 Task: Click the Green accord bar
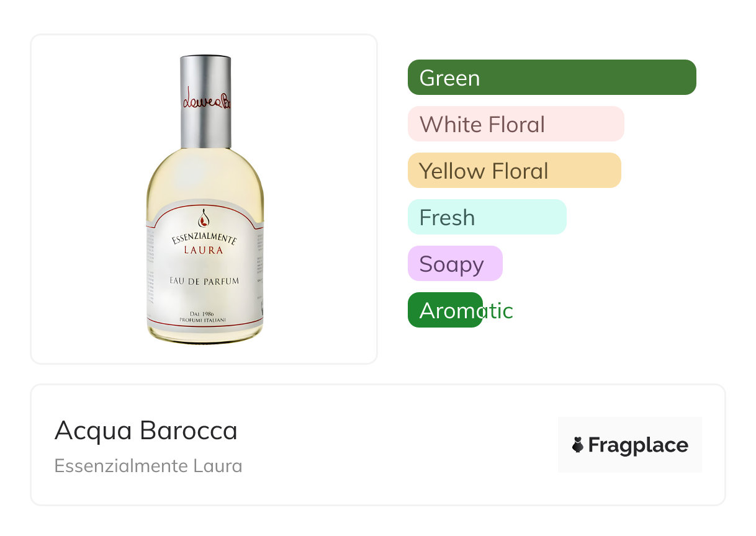[x=551, y=78]
